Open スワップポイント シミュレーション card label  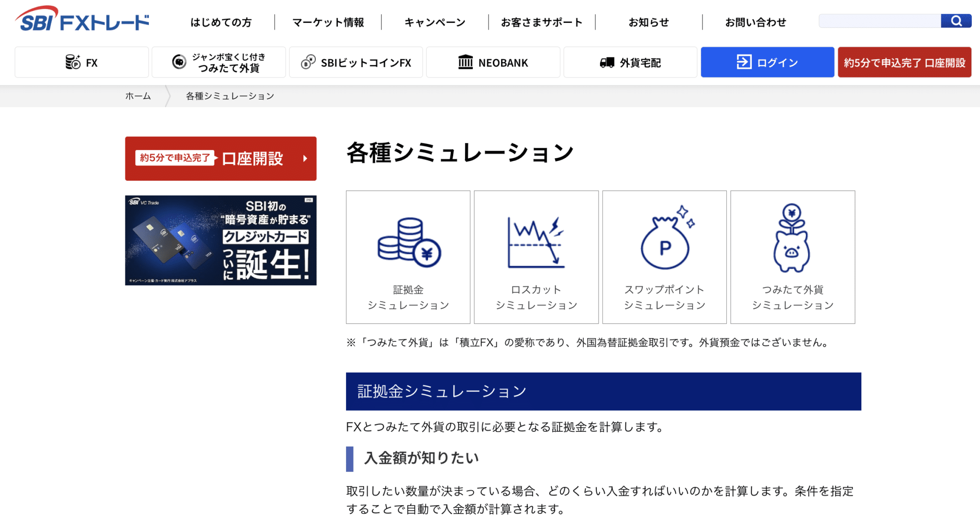pos(665,297)
